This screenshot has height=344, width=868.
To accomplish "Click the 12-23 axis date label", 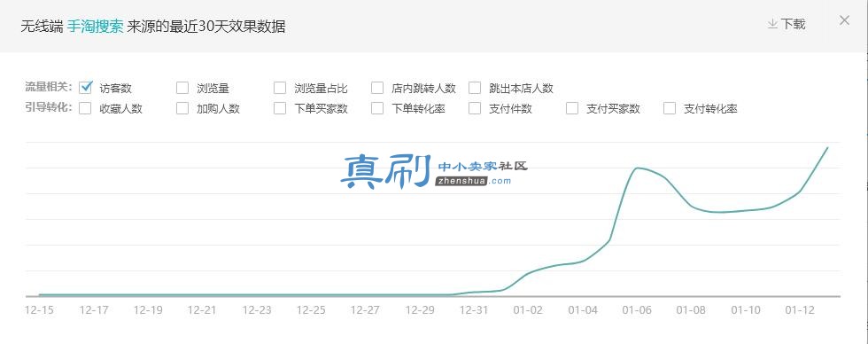I will (x=257, y=310).
